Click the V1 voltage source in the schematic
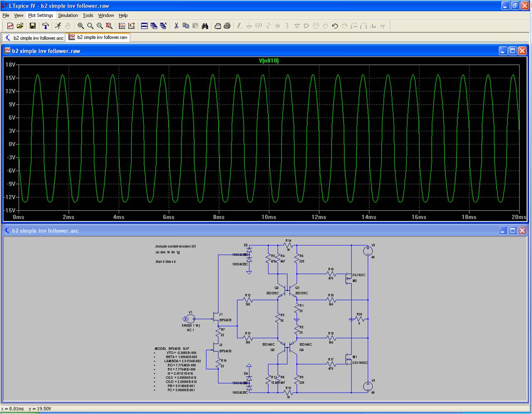This screenshot has width=532, height=414. pos(190,318)
